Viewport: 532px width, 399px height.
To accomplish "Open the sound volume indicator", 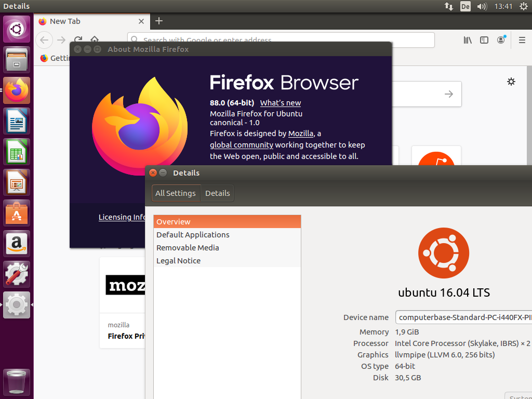I will (x=482, y=6).
